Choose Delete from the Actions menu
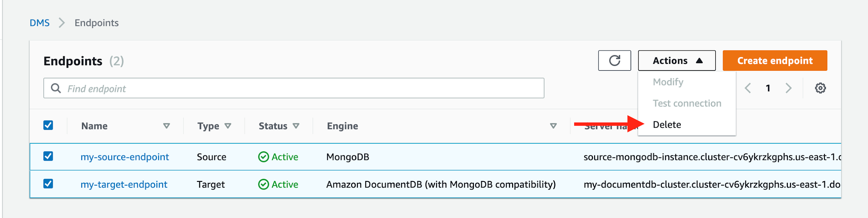868x218 pixels. 667,124
